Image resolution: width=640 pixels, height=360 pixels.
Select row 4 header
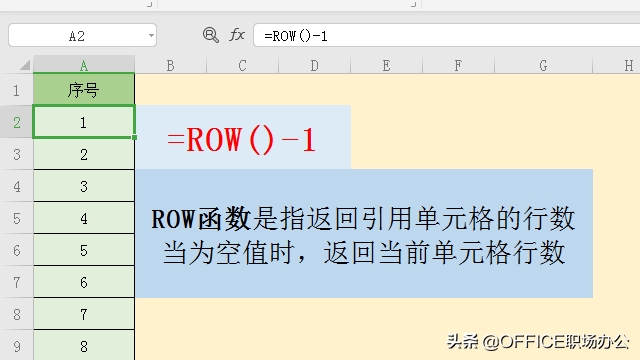tap(16, 186)
